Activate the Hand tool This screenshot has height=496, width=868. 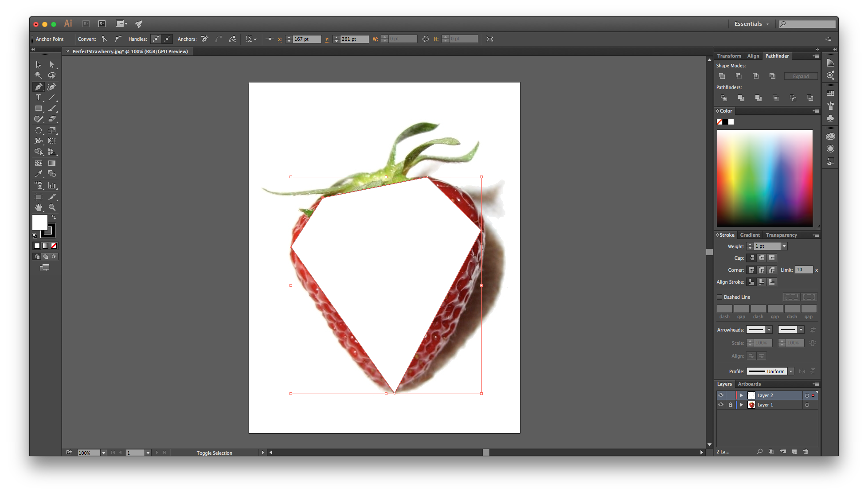(x=39, y=207)
